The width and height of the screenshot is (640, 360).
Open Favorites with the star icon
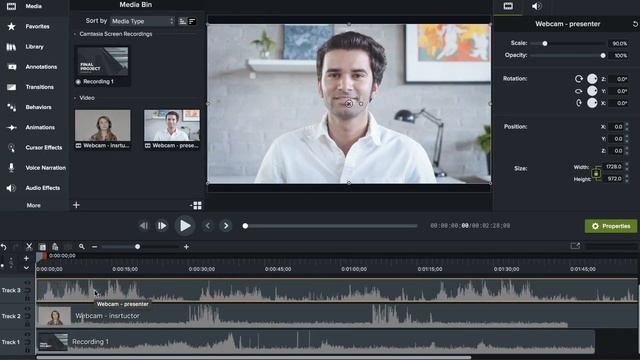(28, 27)
